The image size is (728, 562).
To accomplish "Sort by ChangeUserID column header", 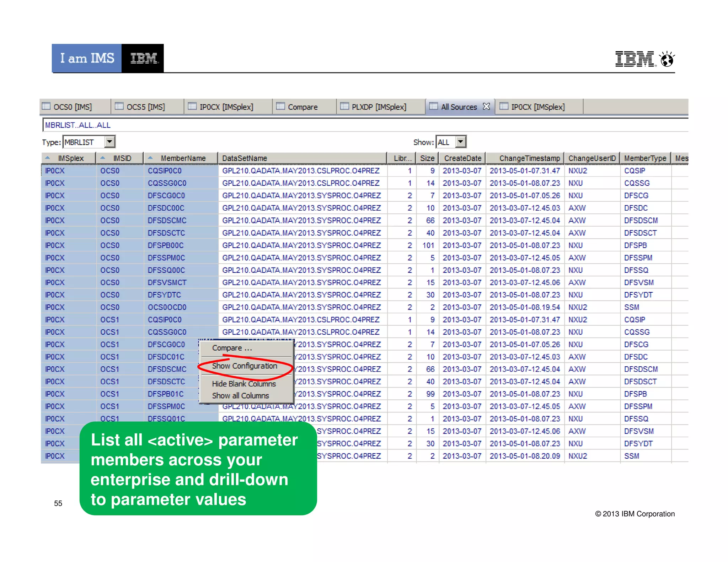I will (x=592, y=158).
